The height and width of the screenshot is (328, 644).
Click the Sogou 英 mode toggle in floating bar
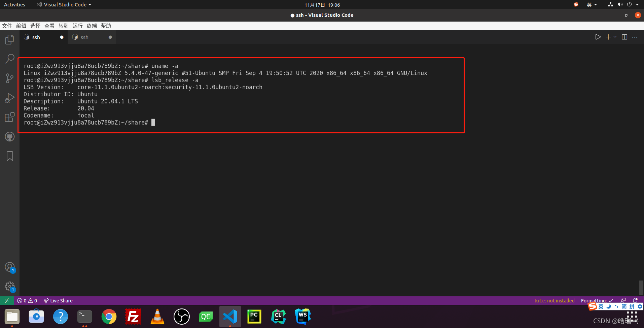tap(601, 306)
